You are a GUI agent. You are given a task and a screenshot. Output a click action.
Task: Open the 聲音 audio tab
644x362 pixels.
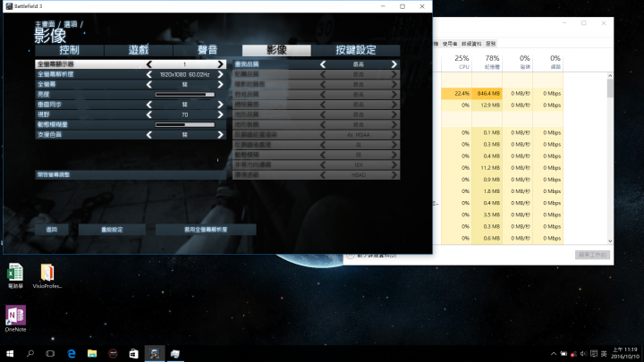pos(208,50)
